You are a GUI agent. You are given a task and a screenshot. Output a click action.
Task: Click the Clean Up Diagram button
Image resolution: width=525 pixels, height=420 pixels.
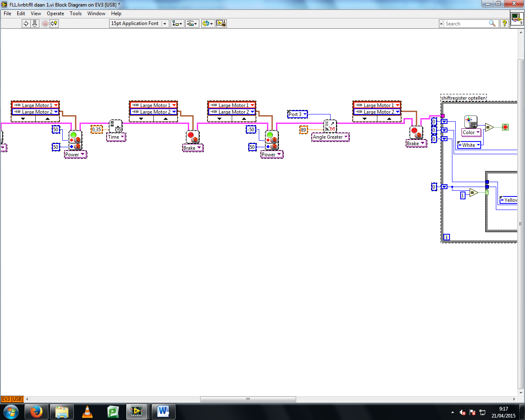coord(221,24)
